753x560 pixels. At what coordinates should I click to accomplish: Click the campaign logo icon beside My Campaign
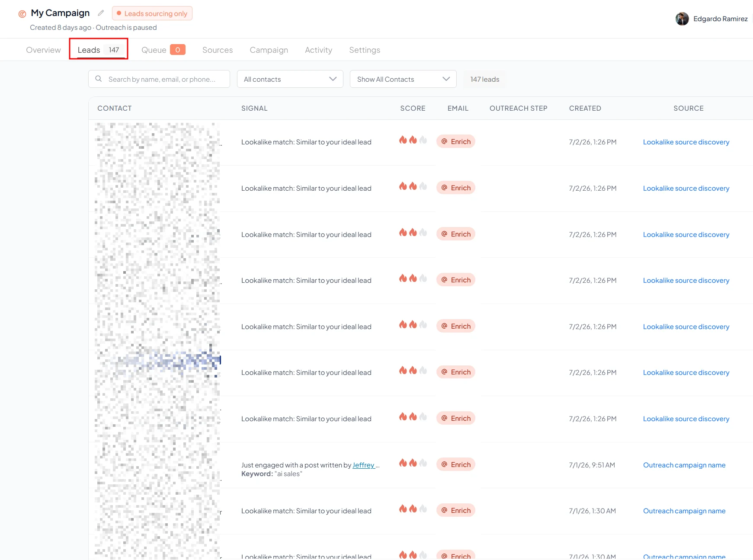22,14
